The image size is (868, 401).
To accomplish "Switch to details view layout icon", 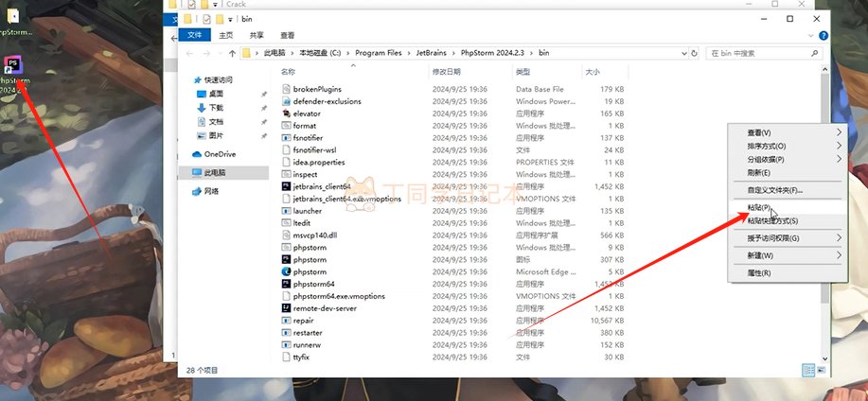I will [808, 370].
